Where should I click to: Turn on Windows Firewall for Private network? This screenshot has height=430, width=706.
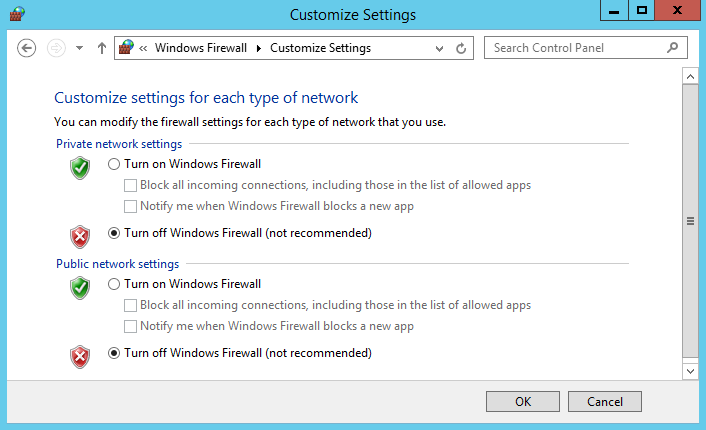pos(184,164)
